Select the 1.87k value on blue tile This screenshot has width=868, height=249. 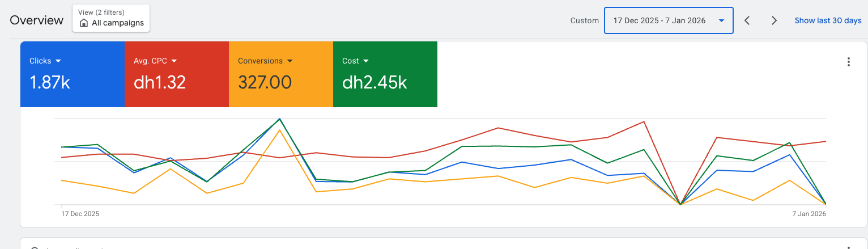50,83
